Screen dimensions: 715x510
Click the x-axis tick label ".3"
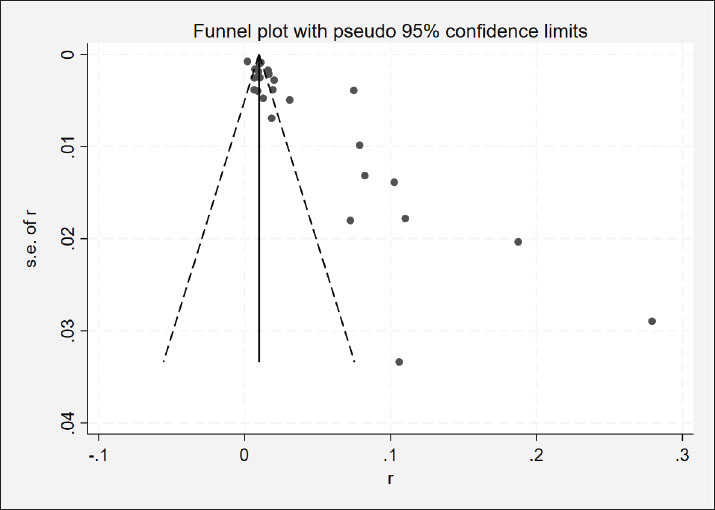[681, 456]
